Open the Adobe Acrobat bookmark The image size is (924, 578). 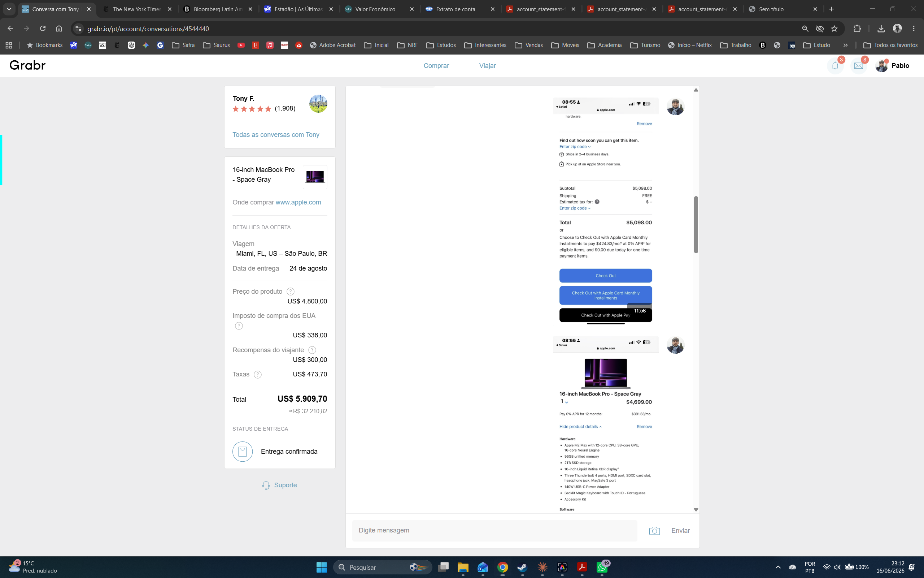point(332,45)
